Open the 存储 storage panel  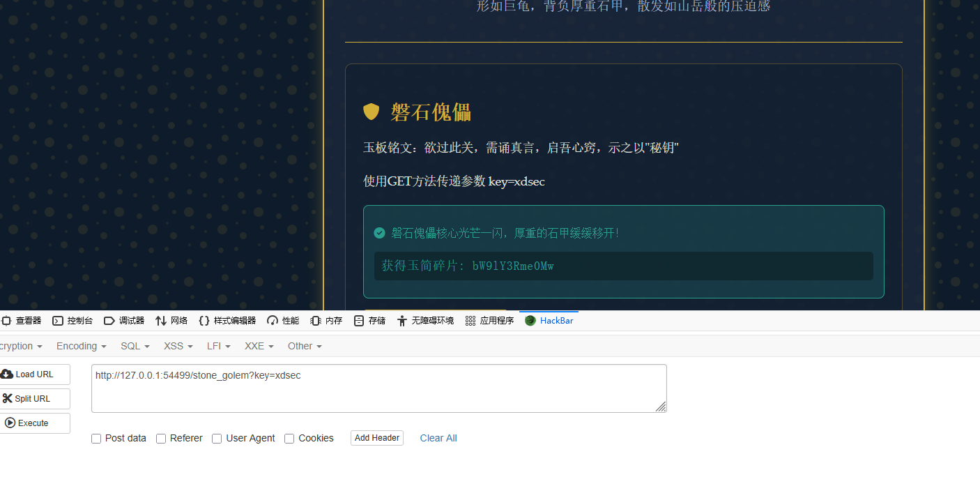click(369, 321)
